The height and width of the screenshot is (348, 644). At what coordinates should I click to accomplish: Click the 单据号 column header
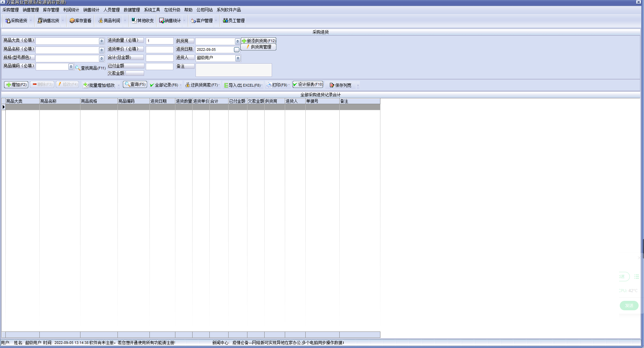pos(322,101)
